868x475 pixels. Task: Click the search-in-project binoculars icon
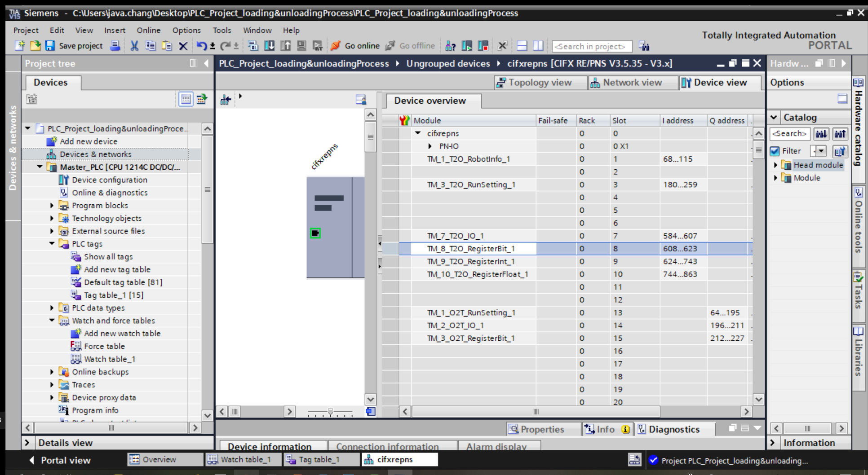coord(644,46)
